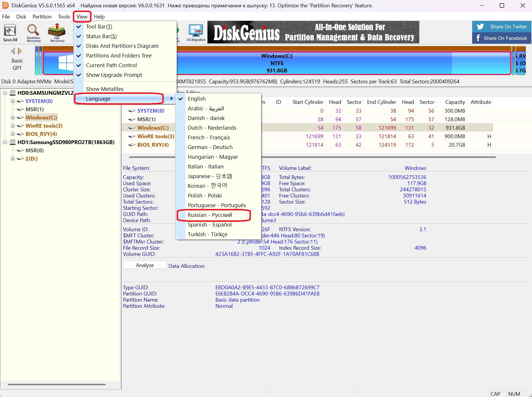This screenshot has height=397, width=532.
Task: Select French - Français language
Action: [218, 138]
